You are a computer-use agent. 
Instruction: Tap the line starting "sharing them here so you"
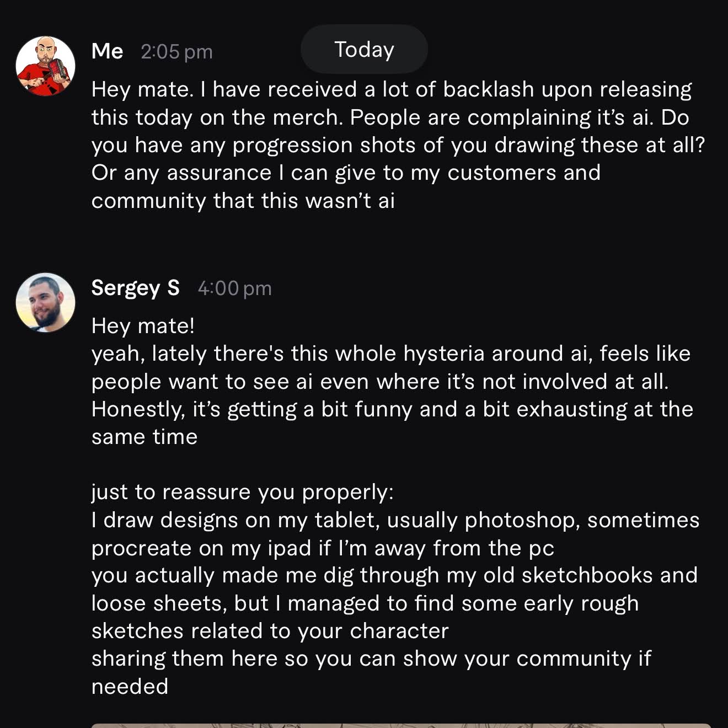[x=371, y=659]
